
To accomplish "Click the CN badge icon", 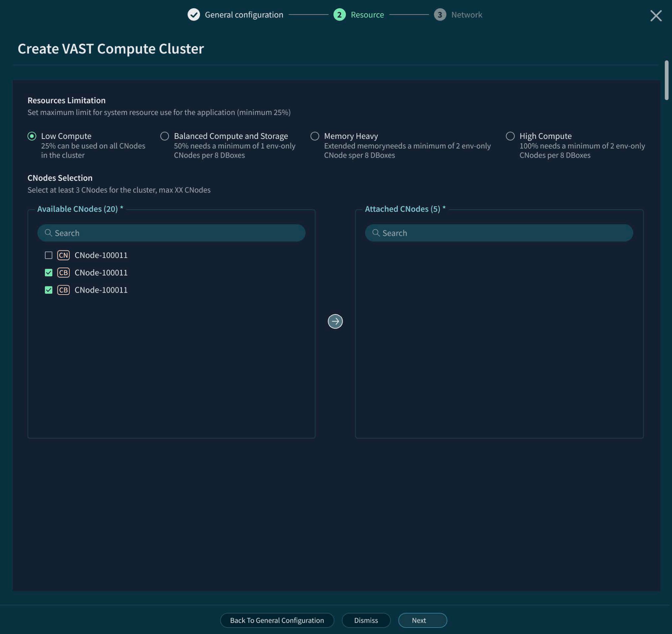I will [x=64, y=255].
